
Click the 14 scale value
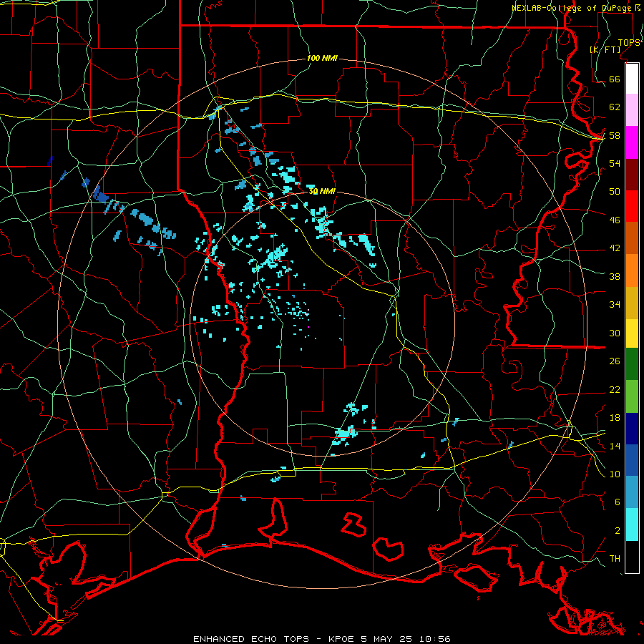(615, 446)
